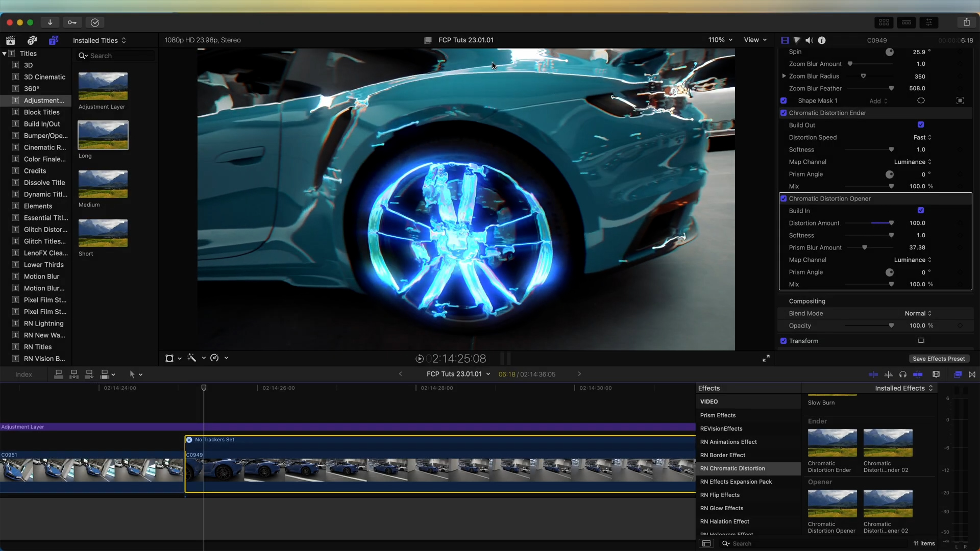Open the keyword editor key icon
Screen dimensions: 980x551
click(72, 22)
